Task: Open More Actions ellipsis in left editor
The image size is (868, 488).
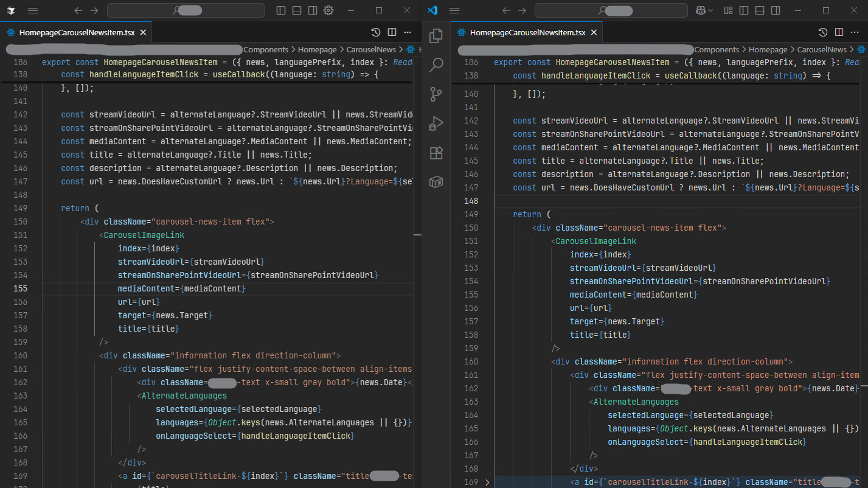Action: click(x=408, y=32)
